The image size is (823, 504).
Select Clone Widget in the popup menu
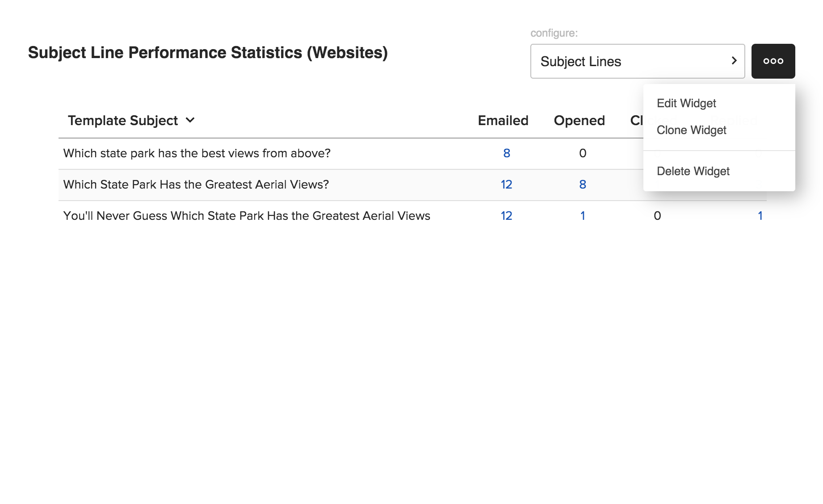click(x=691, y=130)
